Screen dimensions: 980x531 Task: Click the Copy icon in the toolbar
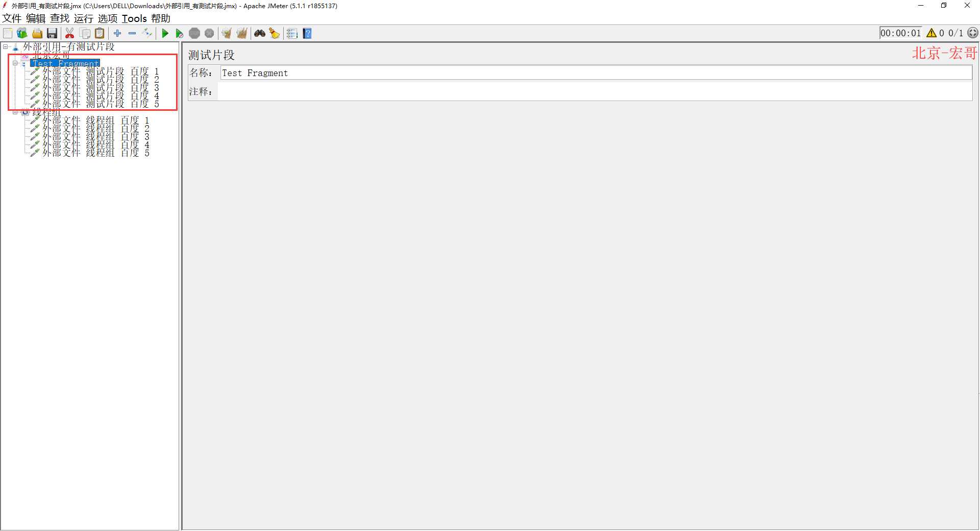85,33
